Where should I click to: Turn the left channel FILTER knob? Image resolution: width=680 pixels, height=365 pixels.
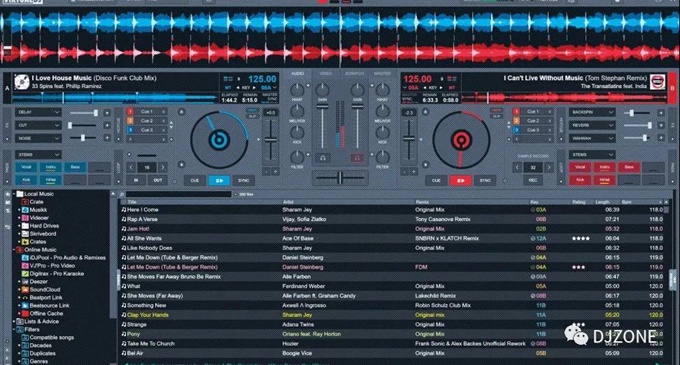pyautogui.click(x=297, y=157)
